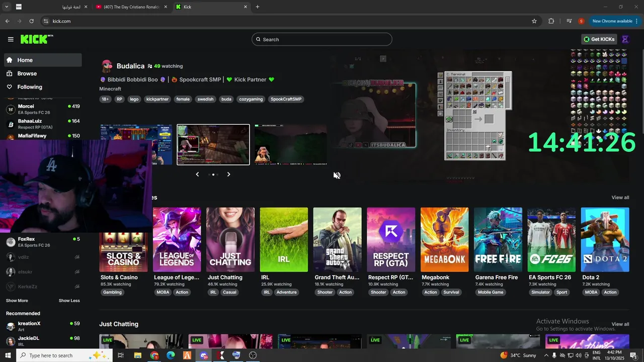Image resolution: width=644 pixels, height=362 pixels.
Task: Click View all for top categories
Action: click(620, 198)
